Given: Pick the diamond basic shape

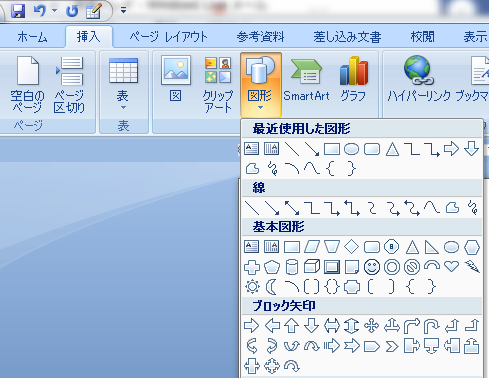Looking at the screenshot, I should tap(351, 247).
